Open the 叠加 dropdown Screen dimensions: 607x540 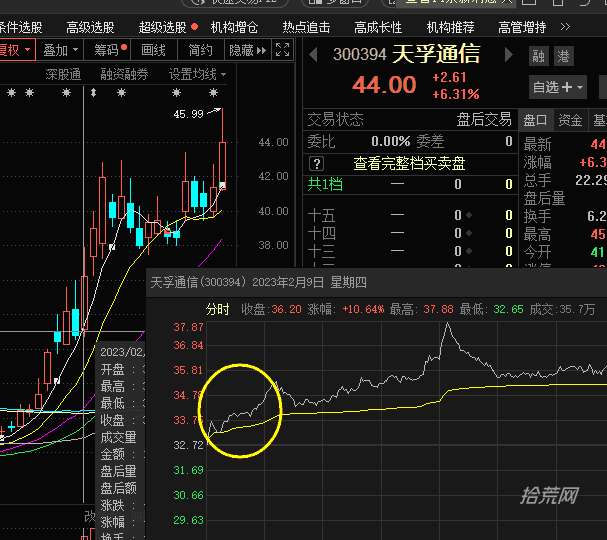tap(60, 50)
